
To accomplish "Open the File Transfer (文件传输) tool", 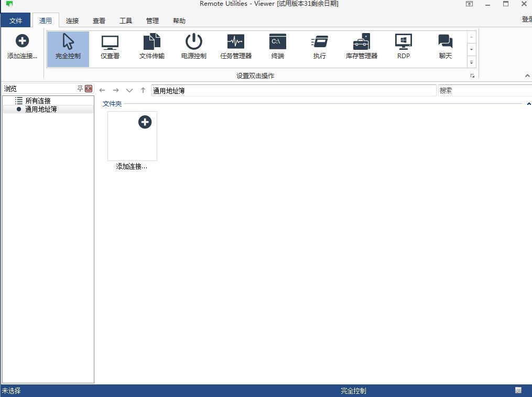I will coord(151,47).
